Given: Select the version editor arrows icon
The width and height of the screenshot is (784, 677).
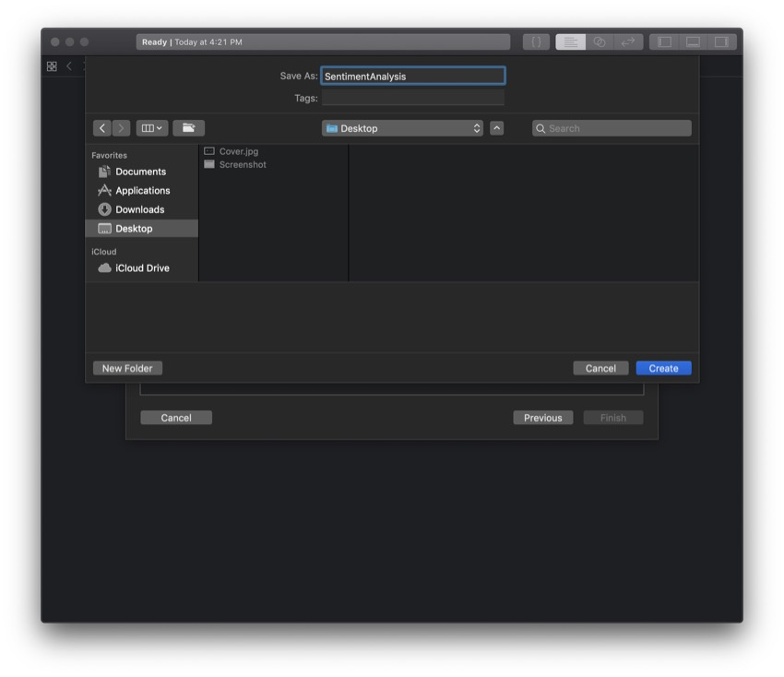Looking at the screenshot, I should coord(628,42).
